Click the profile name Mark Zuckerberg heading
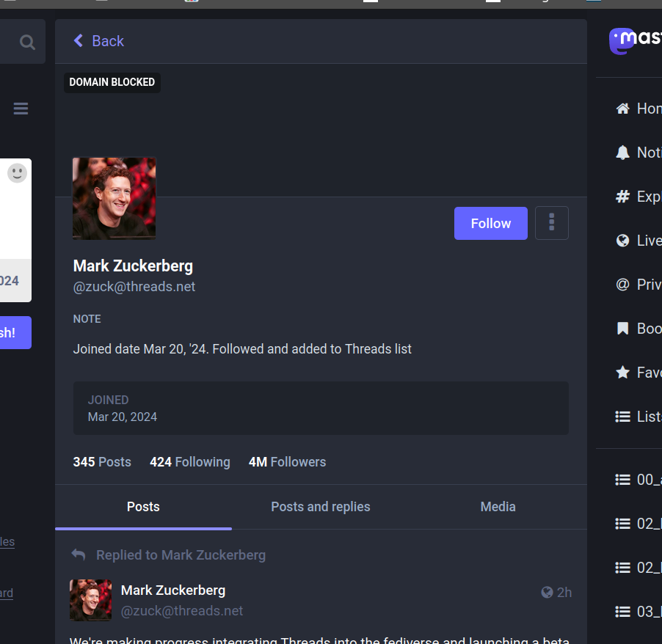 coord(133,266)
